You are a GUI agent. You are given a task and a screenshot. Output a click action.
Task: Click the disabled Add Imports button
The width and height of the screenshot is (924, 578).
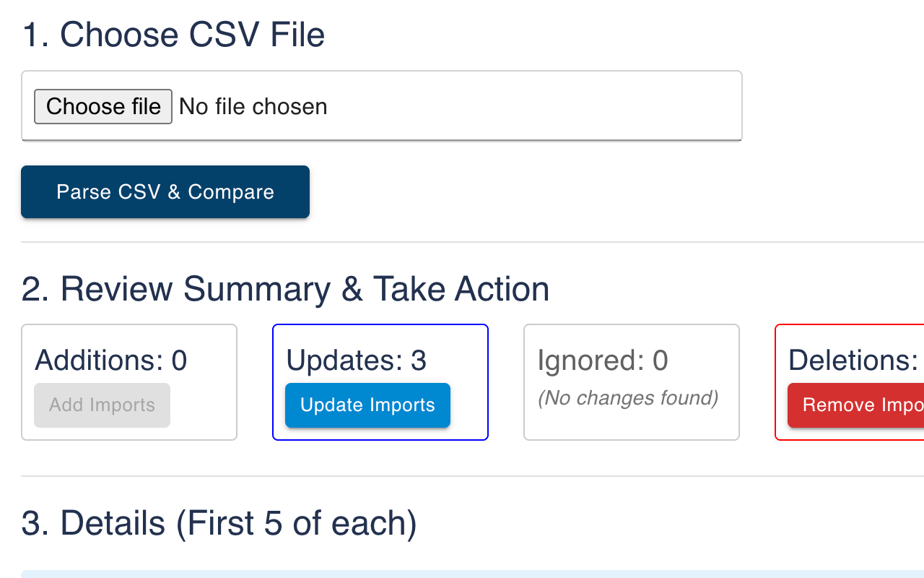[102, 405]
